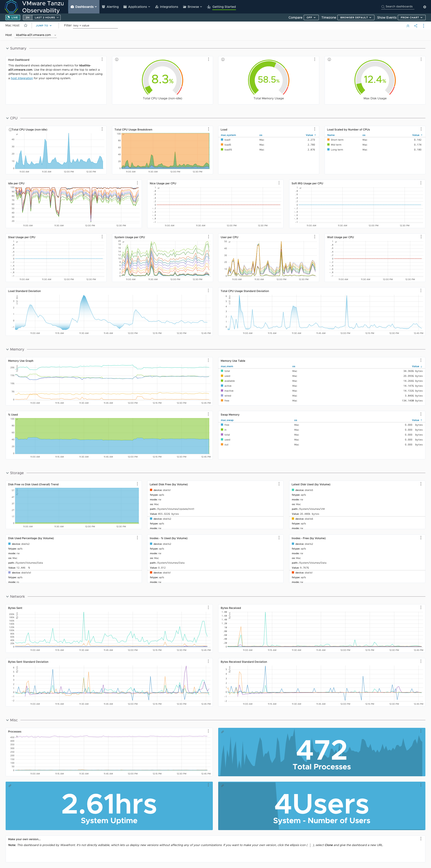Click info icon on Total CPU Usage gauge
Image resolution: width=431 pixels, height=868 pixels.
point(117,59)
